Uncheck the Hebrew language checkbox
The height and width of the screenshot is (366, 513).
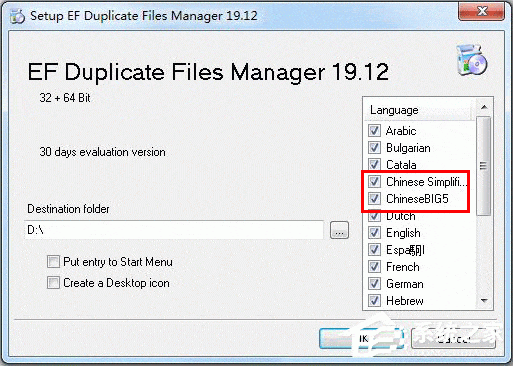[x=374, y=301]
